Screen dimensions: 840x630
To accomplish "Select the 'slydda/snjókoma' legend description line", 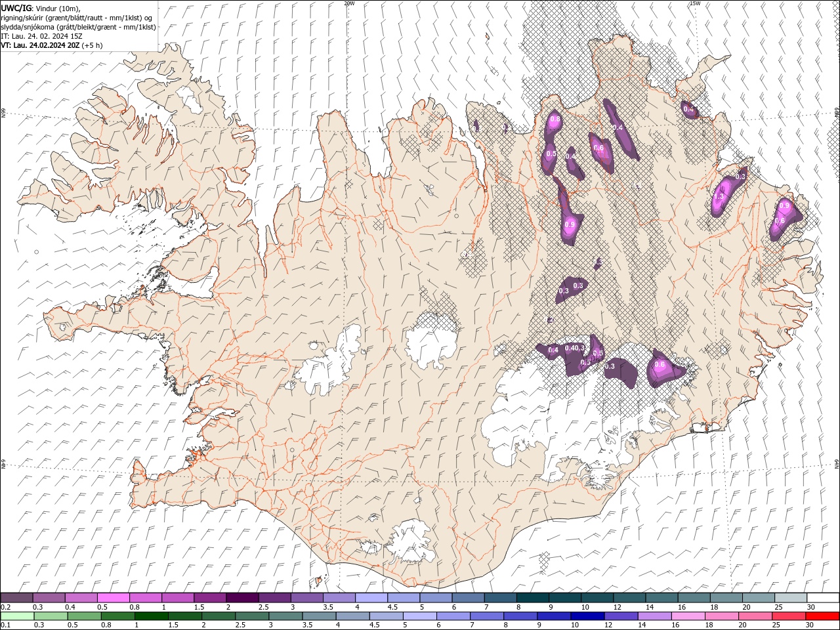I will pyautogui.click(x=79, y=27).
